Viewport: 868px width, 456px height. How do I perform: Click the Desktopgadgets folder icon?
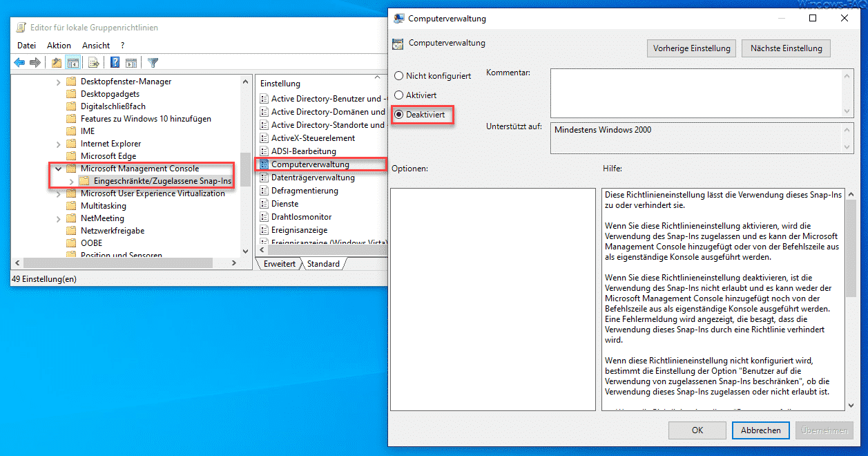tap(70, 94)
